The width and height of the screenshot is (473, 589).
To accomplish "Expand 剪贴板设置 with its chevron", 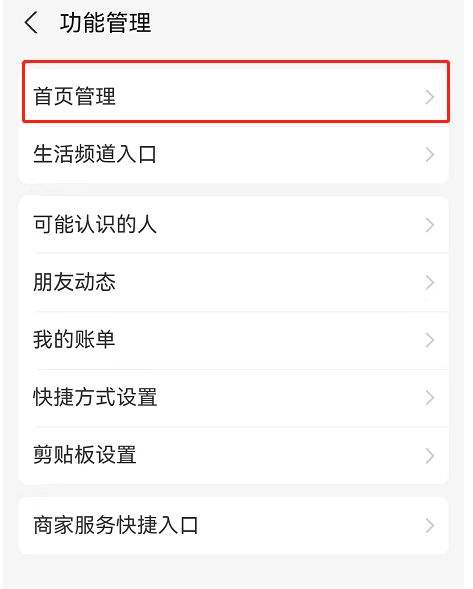I will tap(430, 456).
